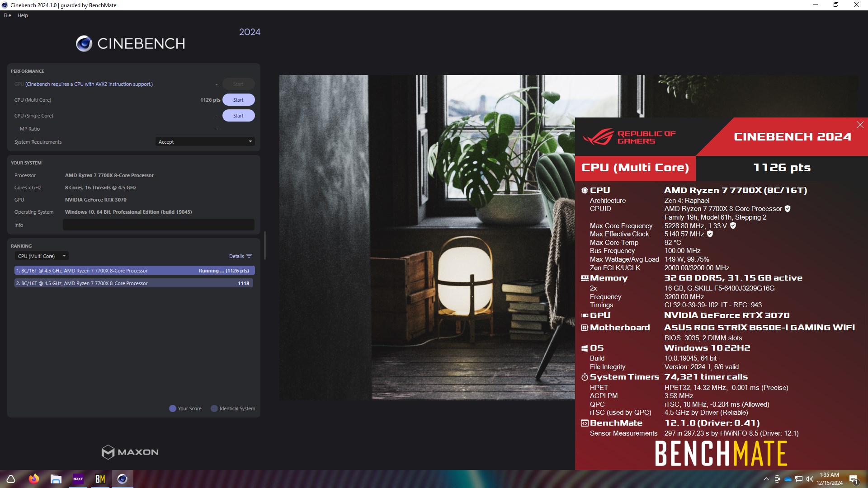Screen dimensions: 868x488
Task: Click the GPU card icon in BenchMate panel
Action: [585, 316]
